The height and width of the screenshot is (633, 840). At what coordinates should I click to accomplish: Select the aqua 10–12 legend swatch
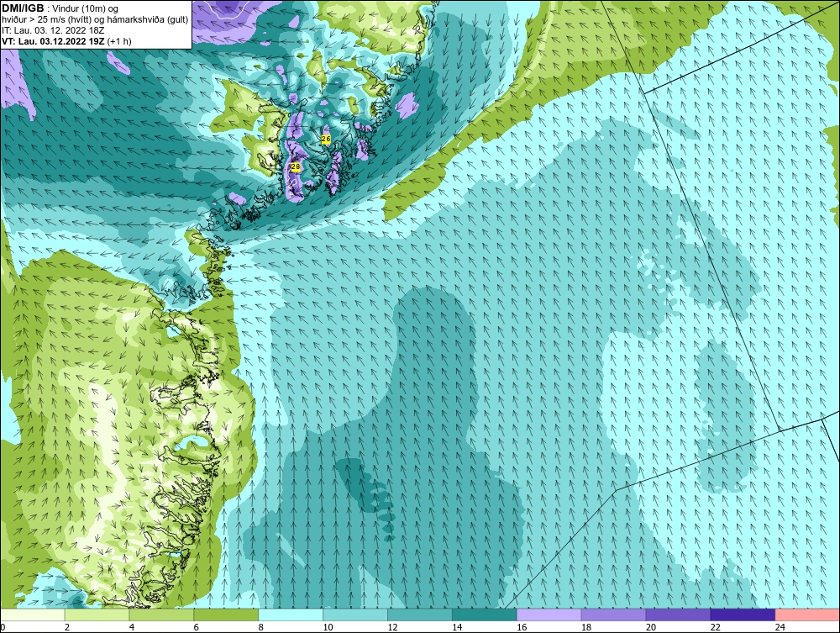point(355,615)
